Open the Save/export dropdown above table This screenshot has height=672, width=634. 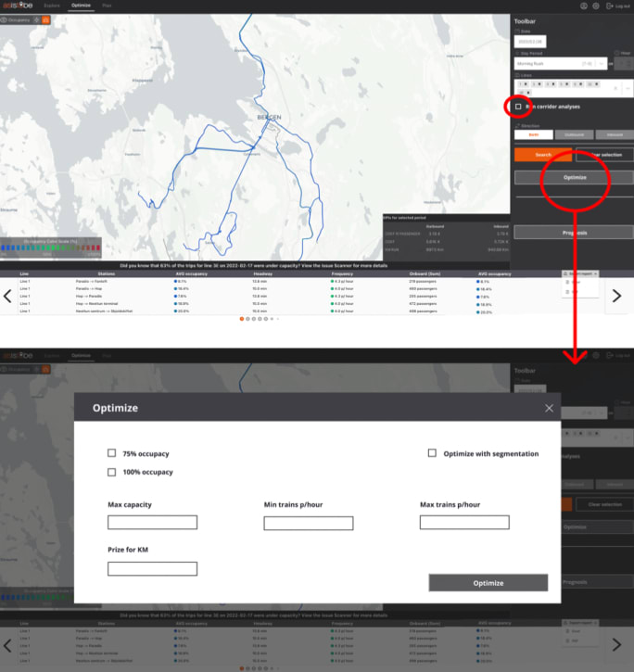(581, 275)
